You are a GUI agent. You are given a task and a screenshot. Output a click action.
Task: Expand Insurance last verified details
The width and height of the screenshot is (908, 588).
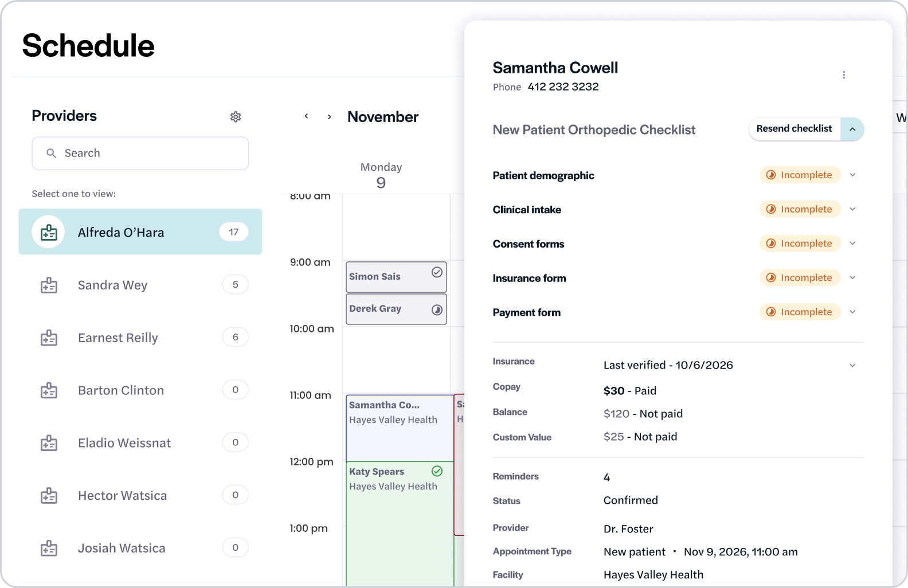tap(852, 365)
